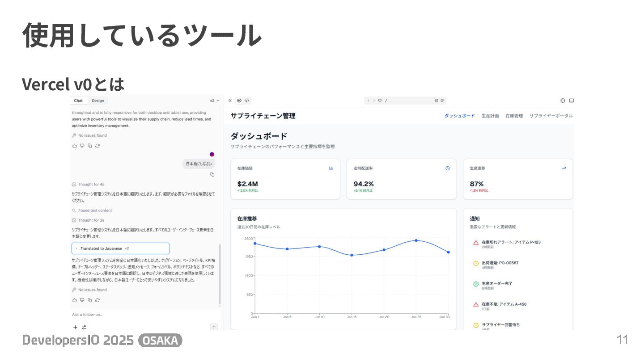The image size is (644, 362).
Task: Click the サプライチェーン管理 site title
Action: (263, 116)
